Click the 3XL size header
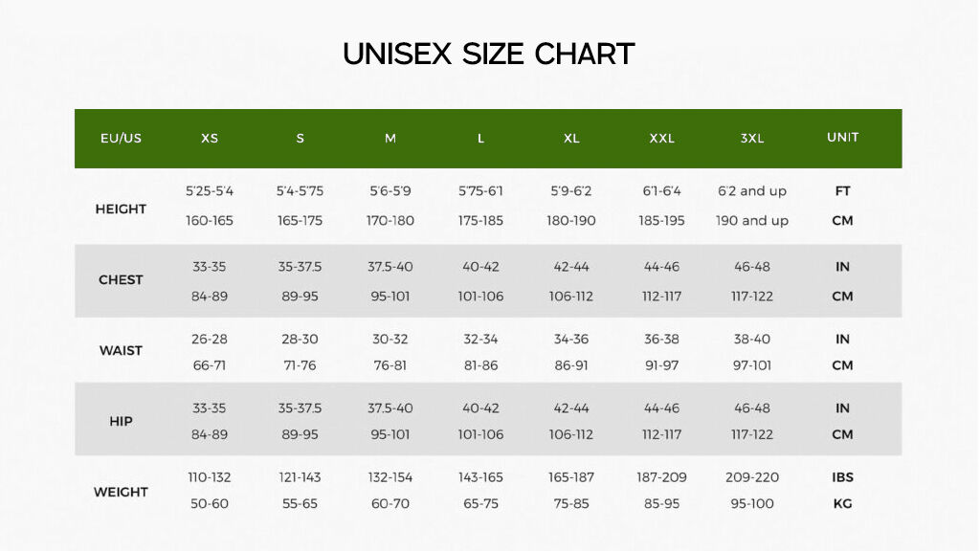Screen dimensions: 980x551 (x=752, y=138)
